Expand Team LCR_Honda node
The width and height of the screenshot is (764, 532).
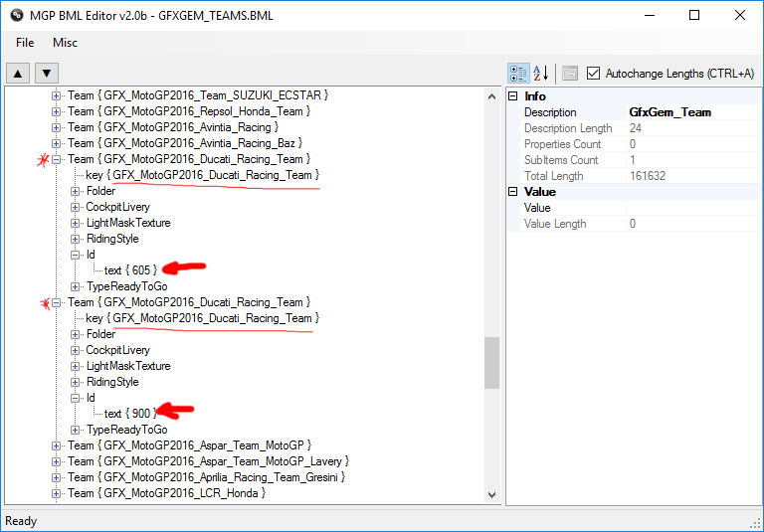click(56, 493)
